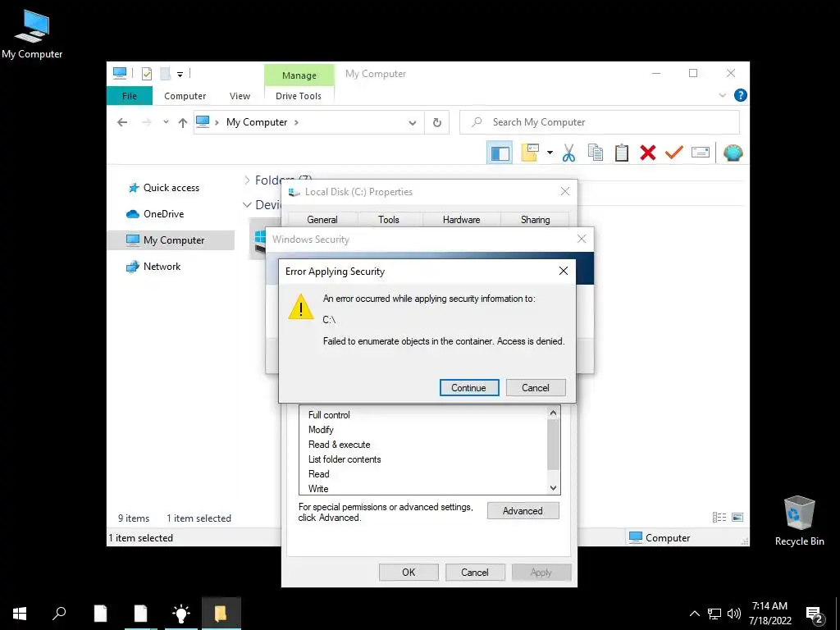Switch to large icons view in status bar

[x=737, y=517]
